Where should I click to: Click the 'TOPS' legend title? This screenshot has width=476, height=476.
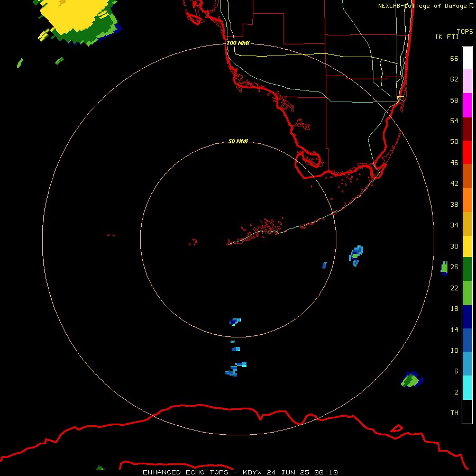pyautogui.click(x=465, y=31)
